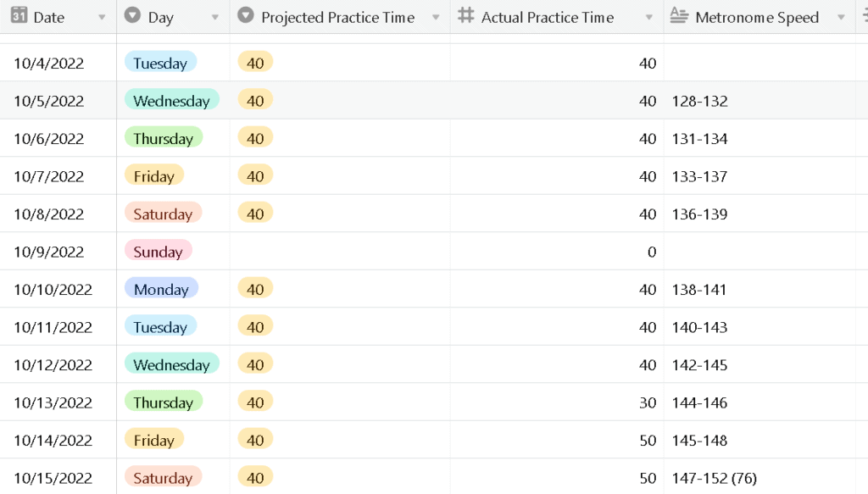Select the pink Sunday tag
This screenshot has height=494, width=868.
click(159, 251)
